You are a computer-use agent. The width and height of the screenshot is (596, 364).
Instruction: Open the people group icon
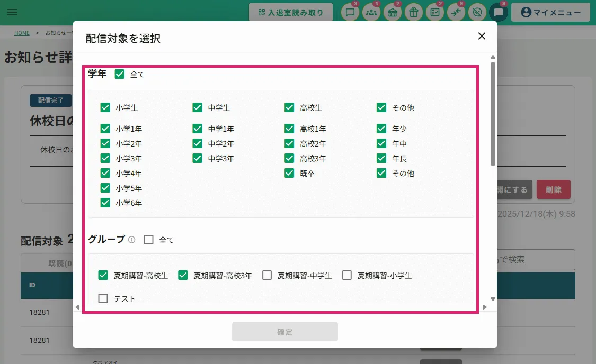tap(371, 13)
